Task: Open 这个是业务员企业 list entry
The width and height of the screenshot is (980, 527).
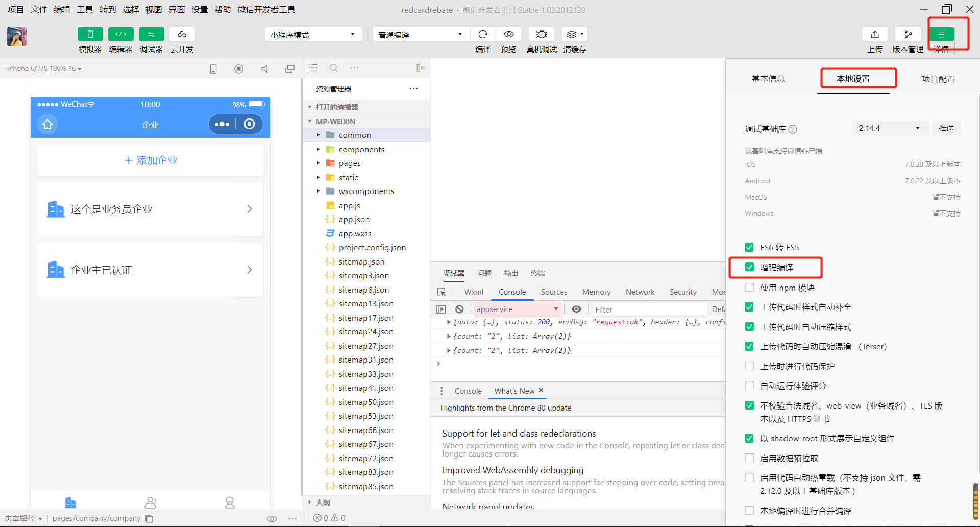Action: coord(151,209)
